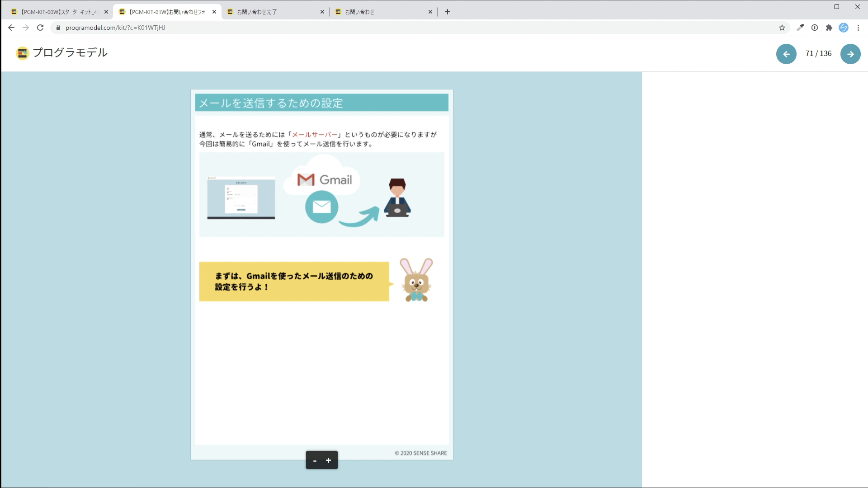The width and height of the screenshot is (868, 488).
Task: Click the slide title メールを送信するための設定
Action: (271, 103)
